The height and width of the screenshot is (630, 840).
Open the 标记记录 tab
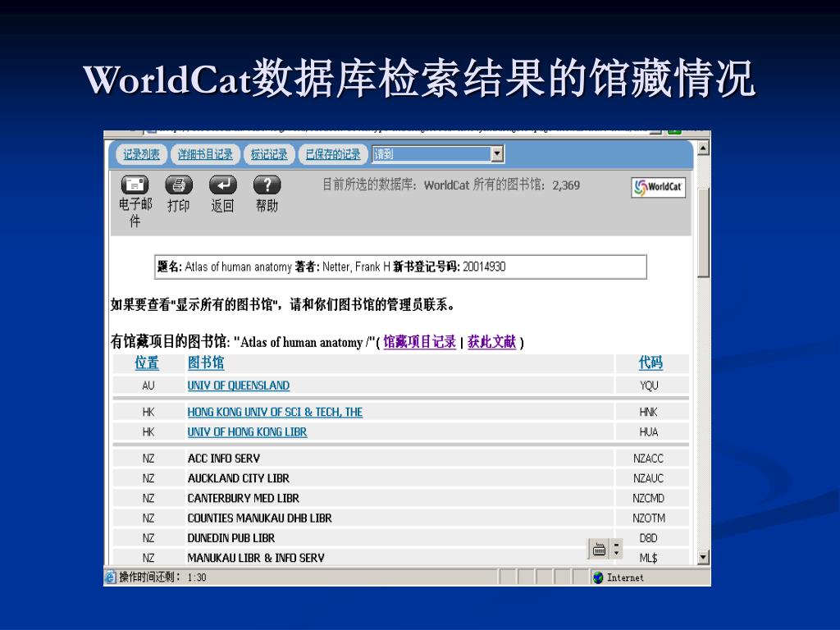(269, 154)
